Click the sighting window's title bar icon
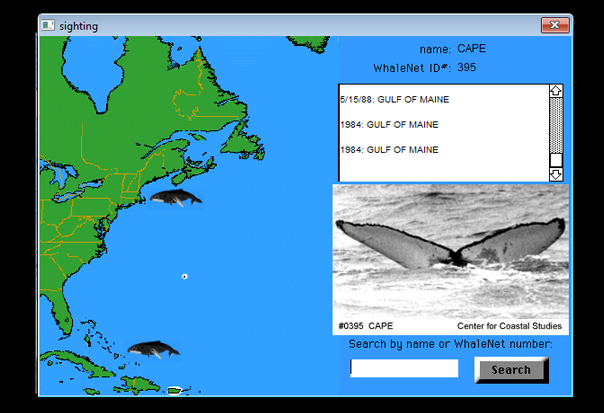Viewport: 604px width, 413px height. [47, 25]
